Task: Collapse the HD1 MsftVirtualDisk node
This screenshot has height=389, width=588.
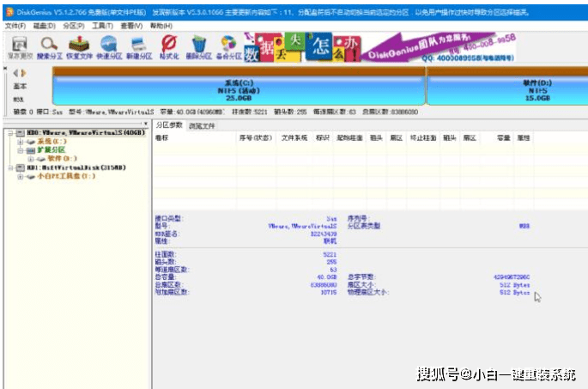Action: [x=11, y=167]
